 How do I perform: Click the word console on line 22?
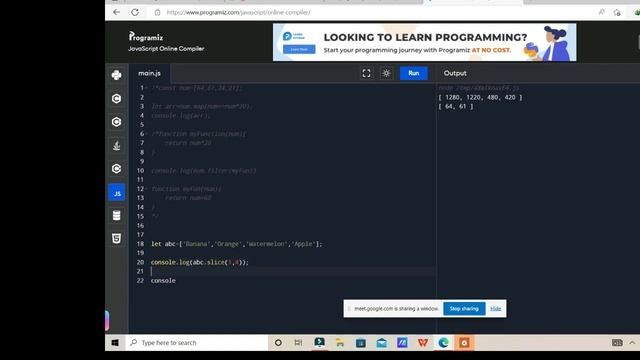[163, 280]
